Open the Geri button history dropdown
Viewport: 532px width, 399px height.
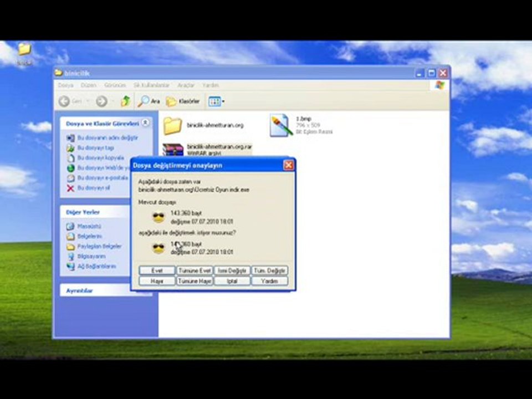88,101
